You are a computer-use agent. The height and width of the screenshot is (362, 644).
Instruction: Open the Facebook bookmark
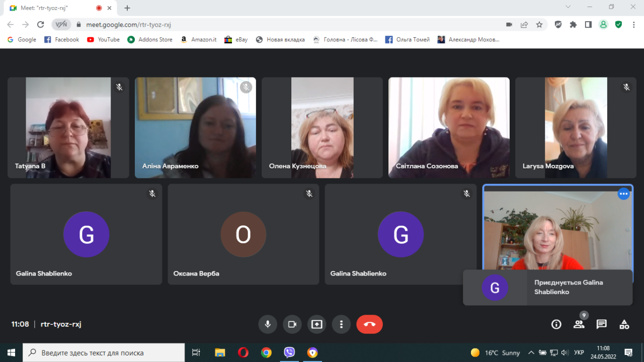pos(62,39)
